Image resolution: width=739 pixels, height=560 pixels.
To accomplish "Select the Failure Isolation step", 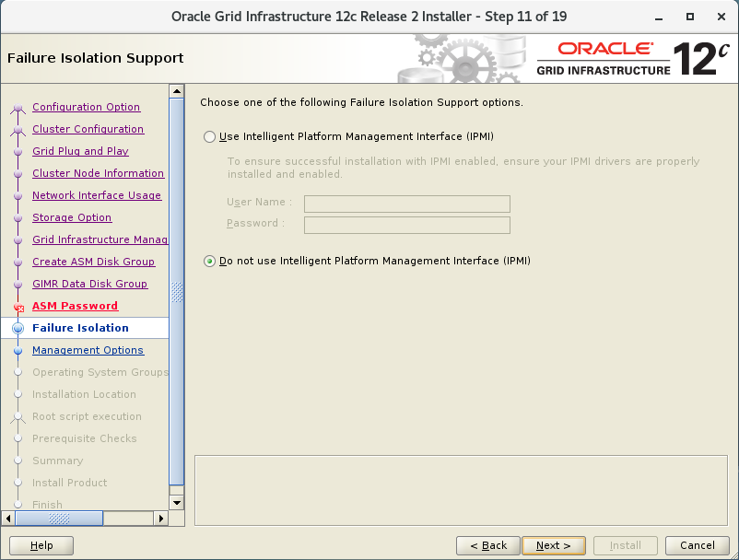I will click(x=80, y=328).
